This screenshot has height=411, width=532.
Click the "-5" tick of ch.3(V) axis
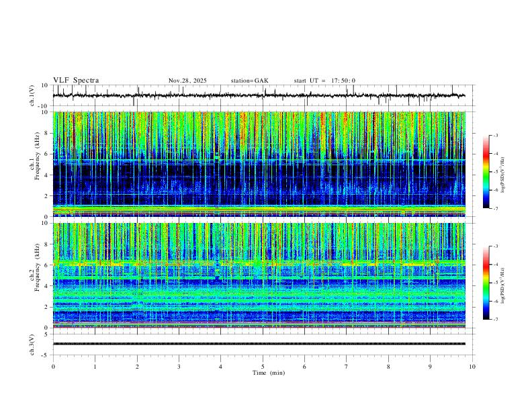46,355
